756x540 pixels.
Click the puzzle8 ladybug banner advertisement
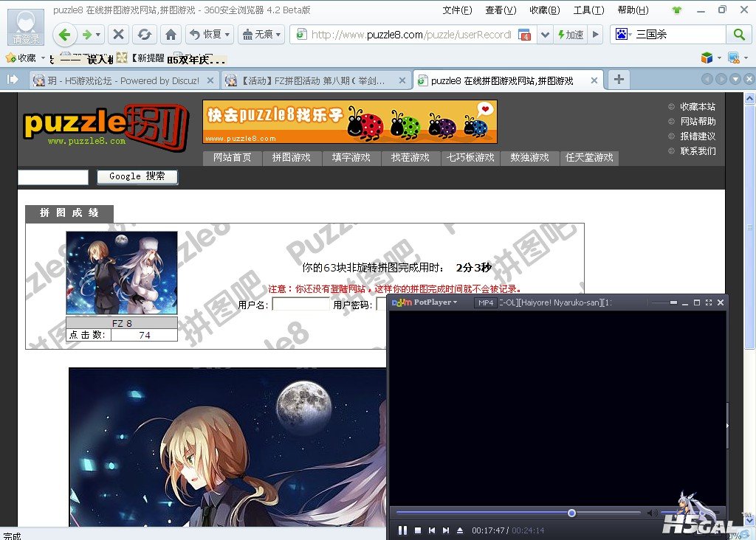pos(349,122)
